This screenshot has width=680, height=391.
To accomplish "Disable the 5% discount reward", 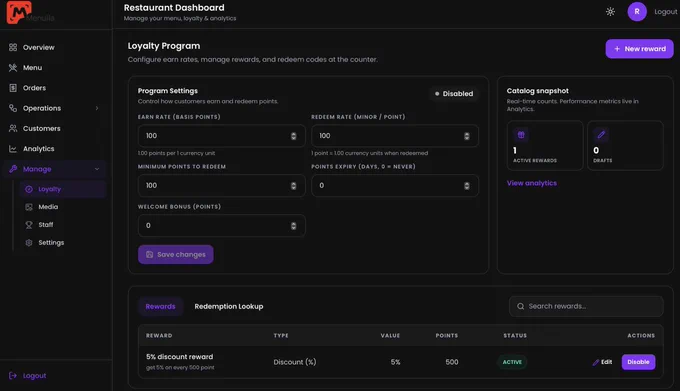I will (x=638, y=362).
